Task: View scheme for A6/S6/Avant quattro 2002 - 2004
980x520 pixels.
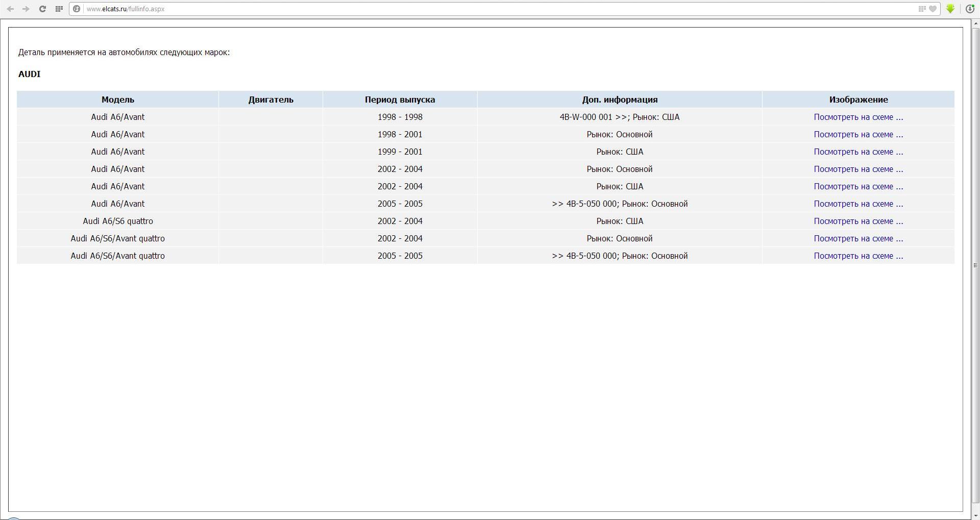Action: [858, 238]
